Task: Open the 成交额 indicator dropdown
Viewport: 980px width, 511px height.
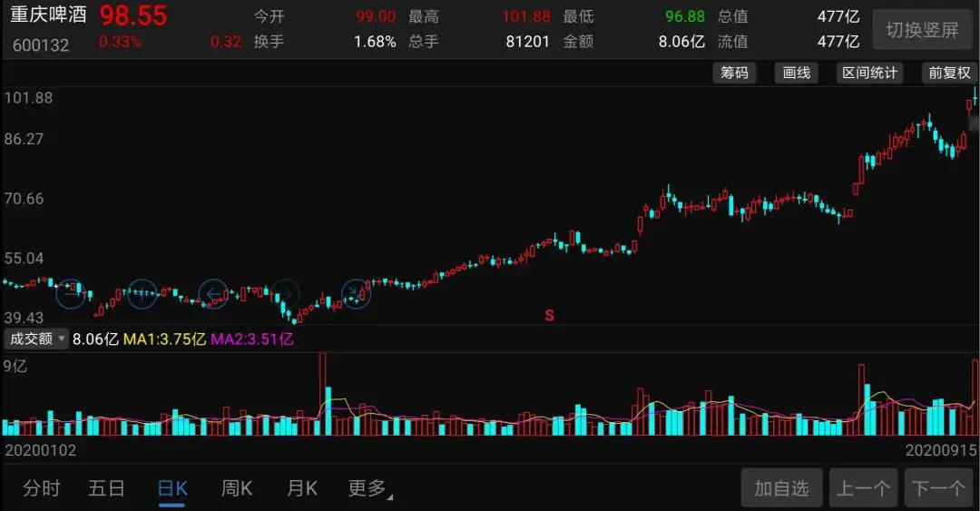Action: 35,339
